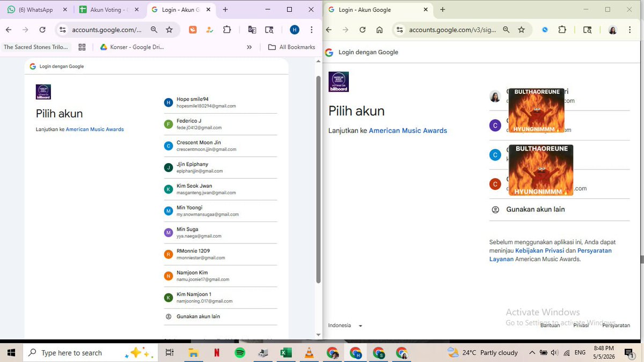Open site info icon in left address bar
644x362 pixels.
pyautogui.click(x=63, y=30)
